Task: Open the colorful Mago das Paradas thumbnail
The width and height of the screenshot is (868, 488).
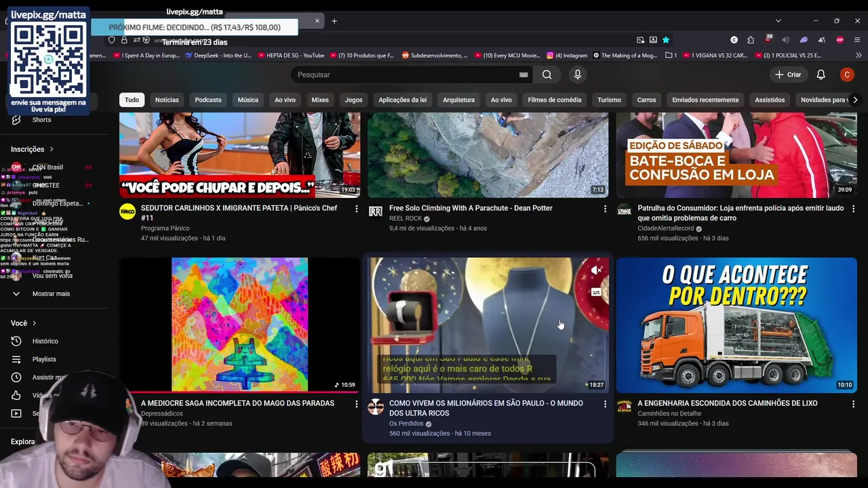Action: pyautogui.click(x=239, y=325)
